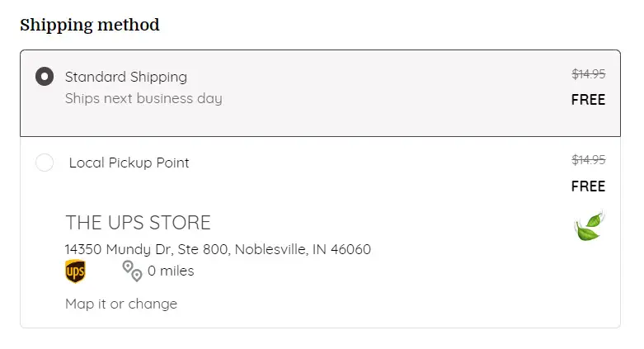
Task: Click the Ships next business day text
Action: click(x=143, y=99)
